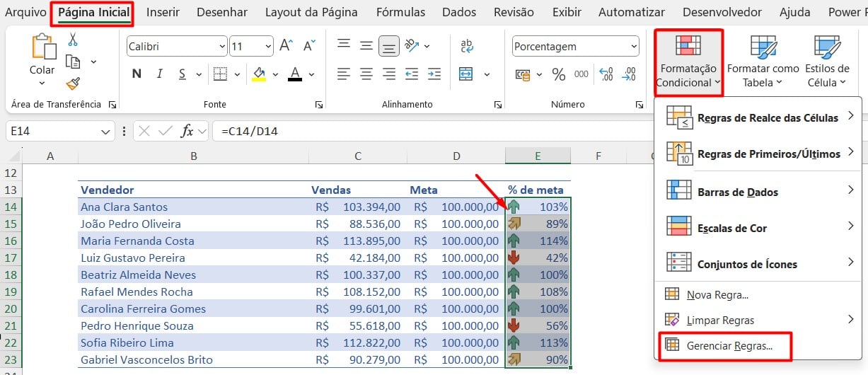
Task: Toggle Italic (I) formatting
Action: click(x=160, y=74)
